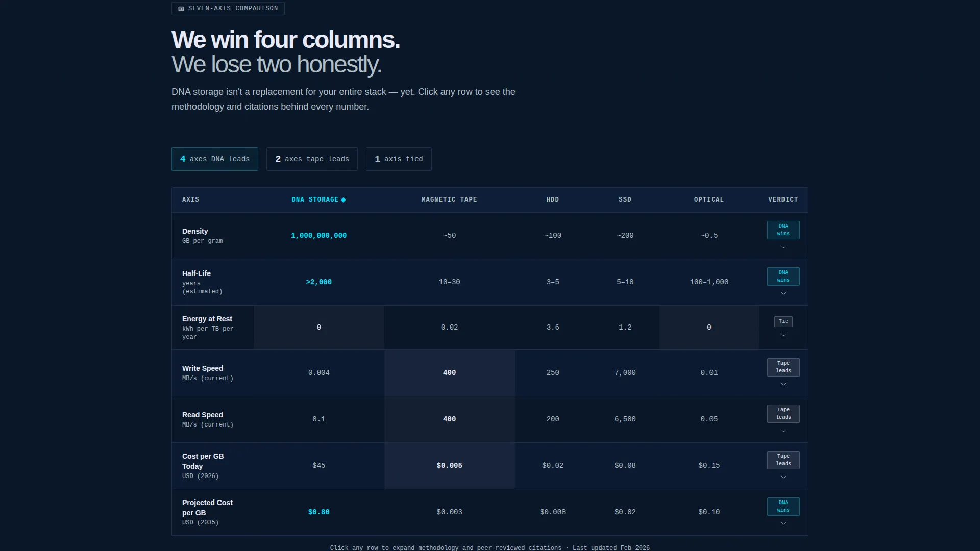Click the $0.003 projected tape cost
Viewport: 980px width, 551px height.
[x=450, y=512]
